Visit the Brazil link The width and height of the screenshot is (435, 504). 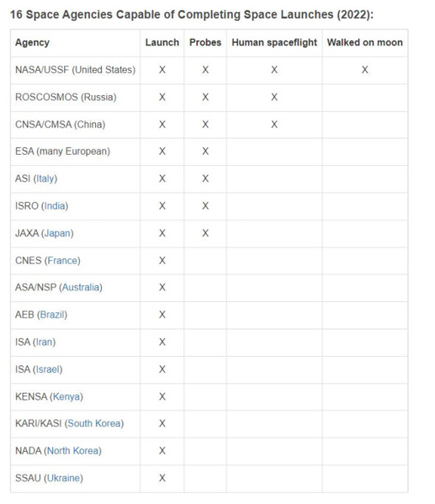pyautogui.click(x=52, y=315)
